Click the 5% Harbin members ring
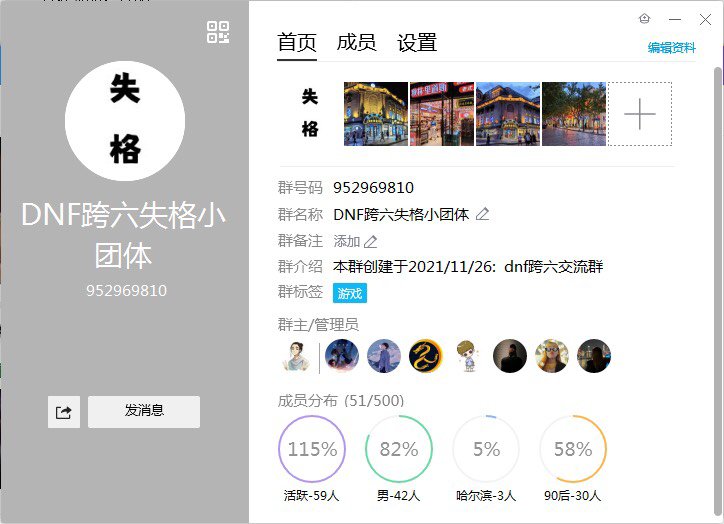724x524 pixels. (x=486, y=449)
